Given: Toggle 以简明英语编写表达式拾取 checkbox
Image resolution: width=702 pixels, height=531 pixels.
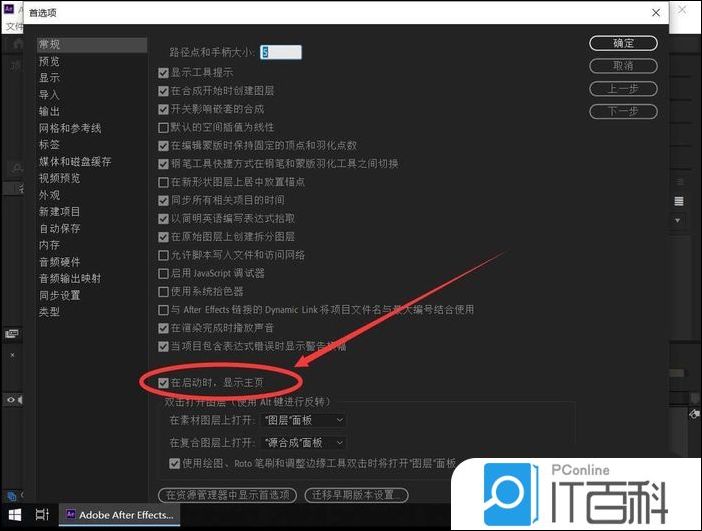Looking at the screenshot, I should point(163,219).
